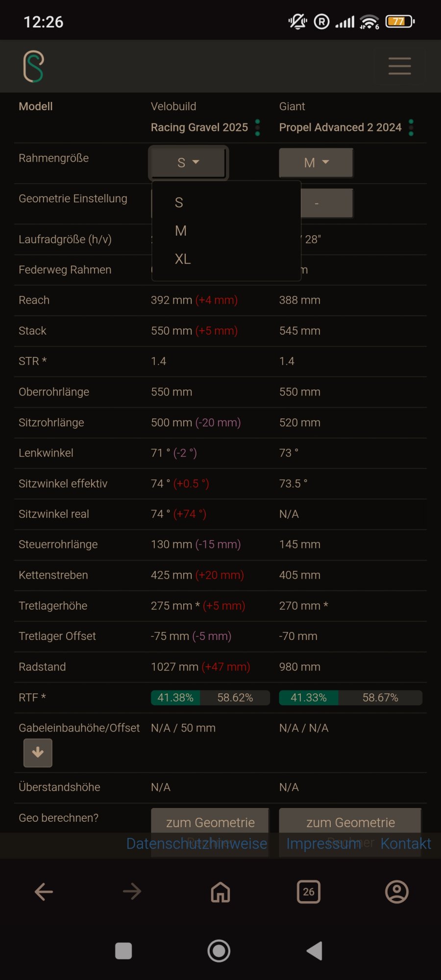The image size is (441, 980).
Task: Open options dots for Propel Advanced 2 2024
Action: [411, 127]
